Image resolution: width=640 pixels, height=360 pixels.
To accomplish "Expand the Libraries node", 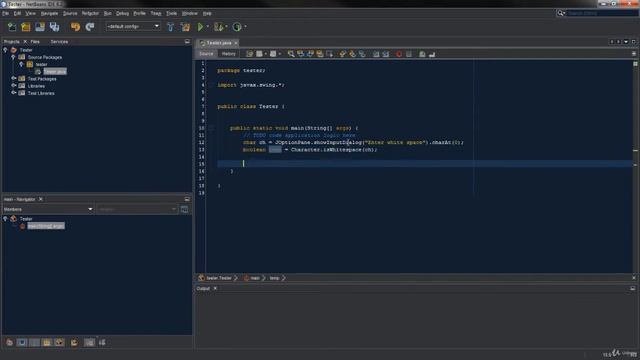I will pyautogui.click(x=13, y=86).
